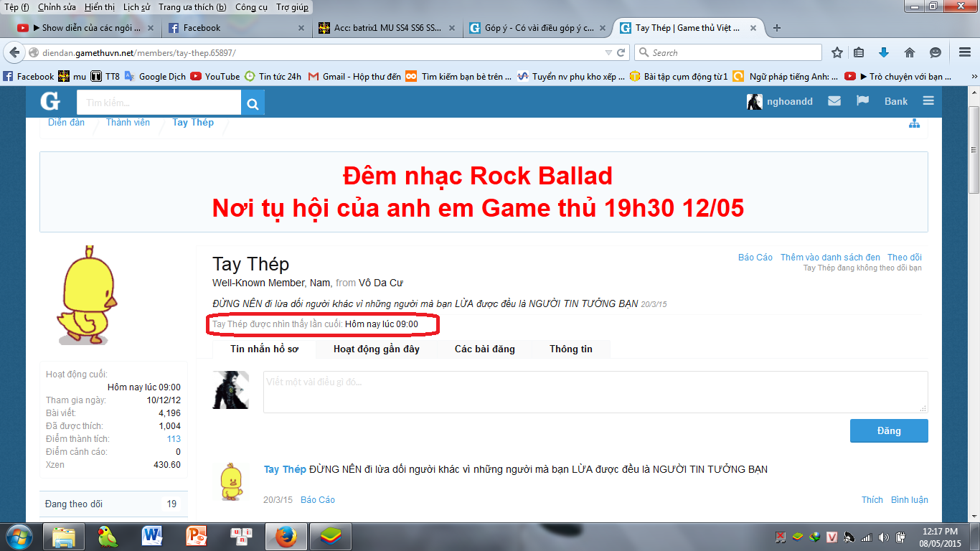The width and height of the screenshot is (980, 551).
Task: Open the 'Tin tức 24h' bookmark
Action: coord(273,76)
